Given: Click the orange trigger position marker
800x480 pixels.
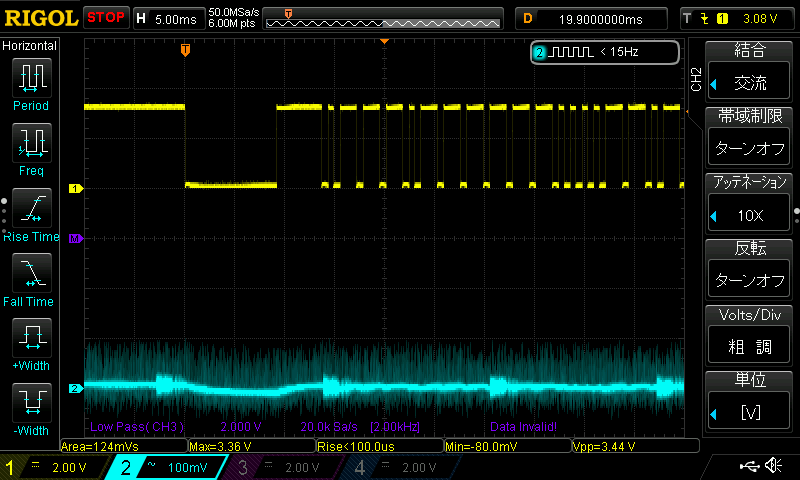Looking at the screenshot, I should coord(185,49).
